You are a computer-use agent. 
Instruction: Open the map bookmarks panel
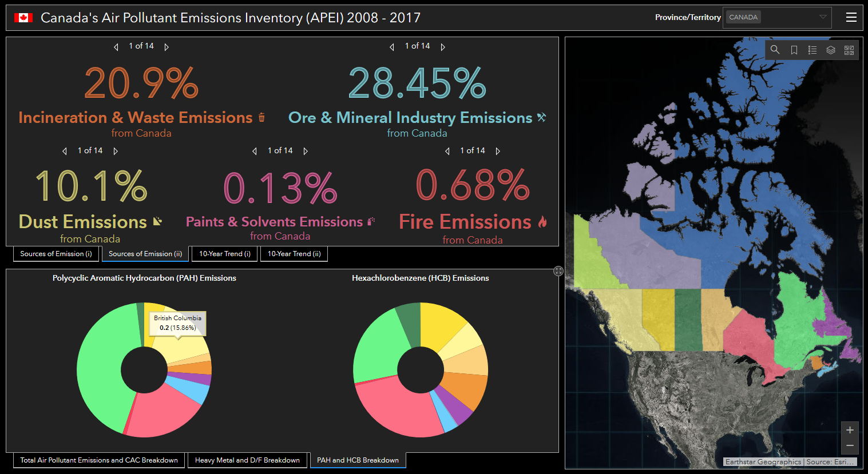pos(794,50)
